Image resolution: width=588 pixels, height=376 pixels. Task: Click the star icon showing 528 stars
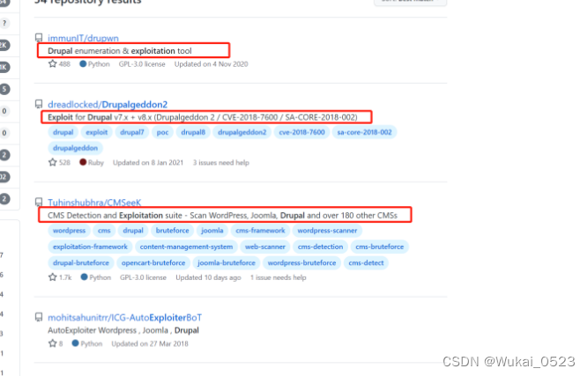(53, 162)
